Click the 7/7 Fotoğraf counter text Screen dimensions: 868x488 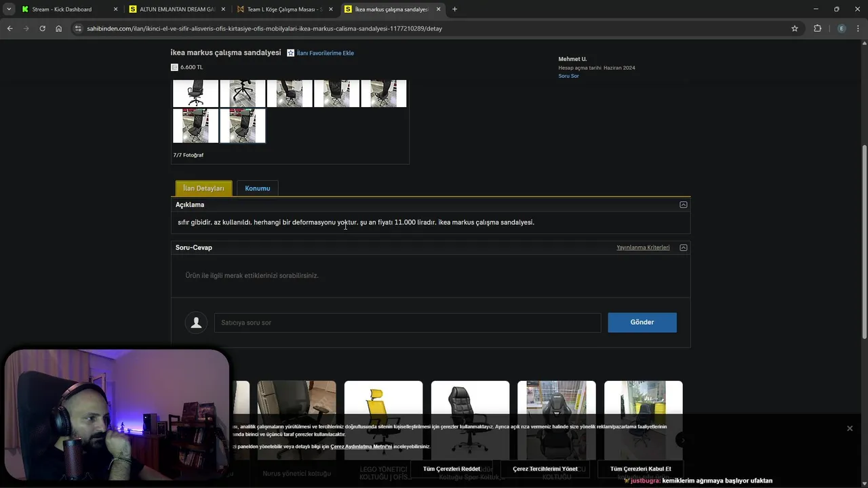pyautogui.click(x=189, y=155)
